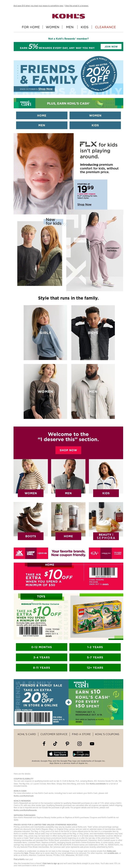Open the BOOTS product image tile

[x=31, y=521]
